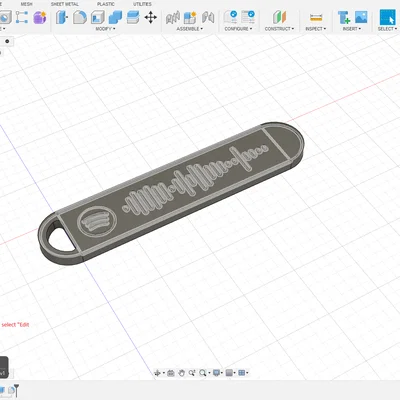
Task: Click the Look At icon in navigation bar
Action: 171,373
